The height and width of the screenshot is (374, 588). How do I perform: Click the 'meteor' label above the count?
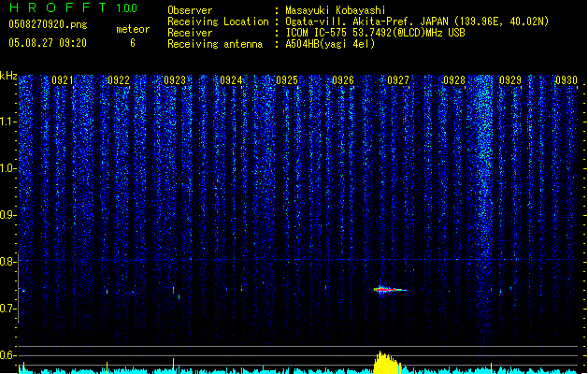(x=133, y=29)
